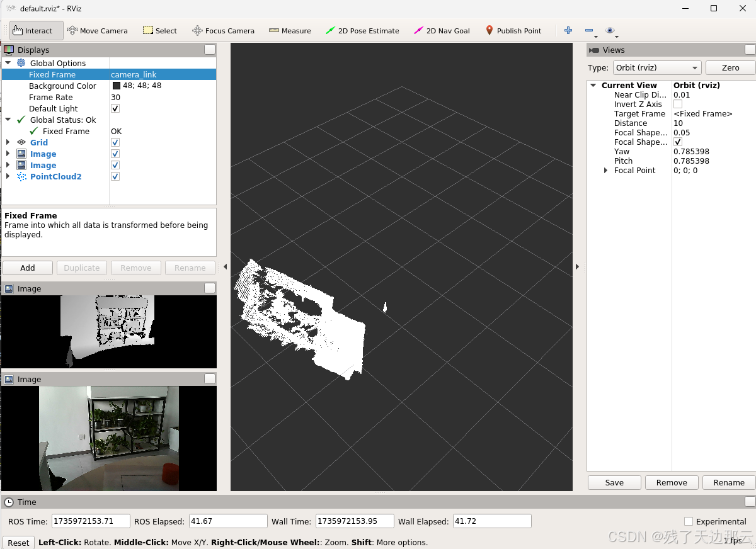Click the minus remove-tool icon
The width and height of the screenshot is (756, 549).
589,30
